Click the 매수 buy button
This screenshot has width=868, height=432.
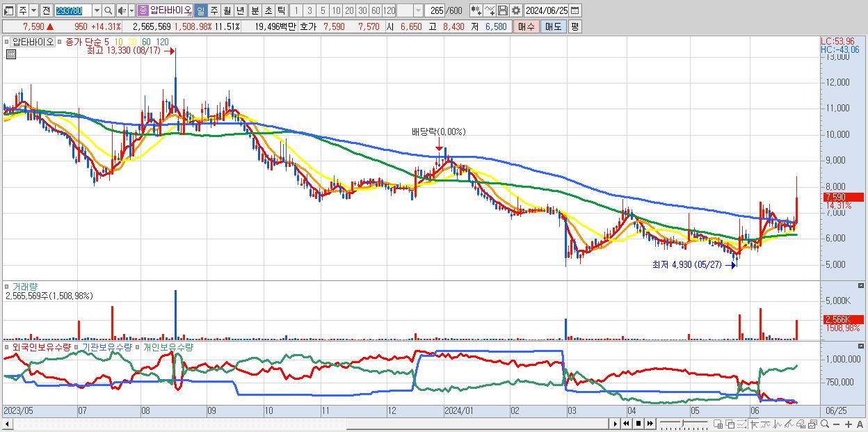(x=527, y=26)
